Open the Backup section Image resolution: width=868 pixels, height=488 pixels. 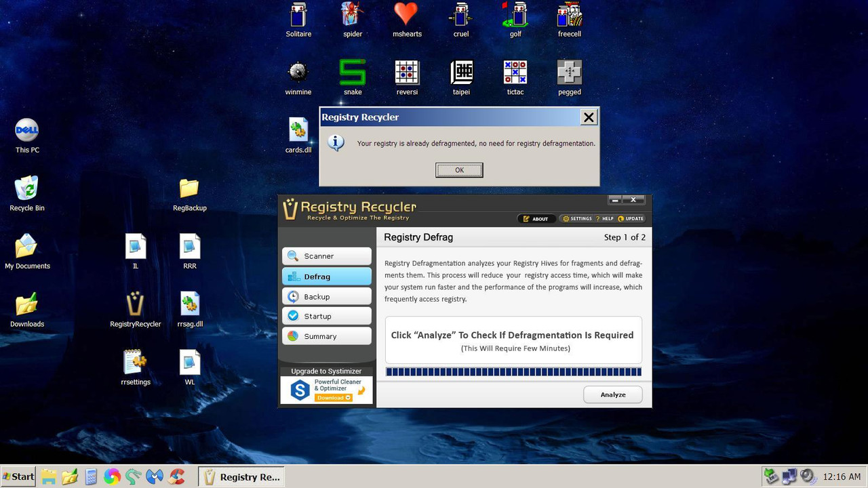(x=327, y=296)
